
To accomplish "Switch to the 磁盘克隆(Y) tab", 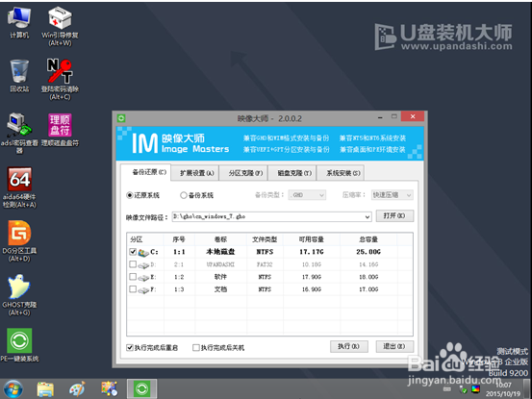I will 292,173.
